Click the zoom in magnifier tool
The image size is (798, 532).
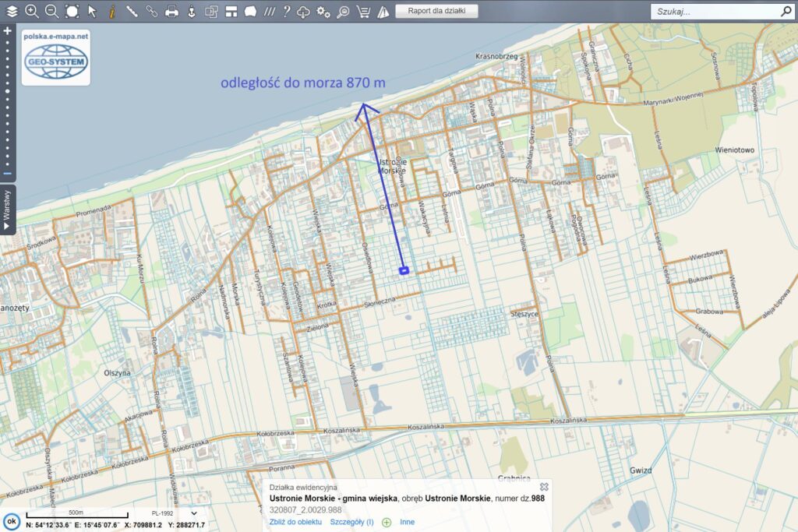[x=32, y=11]
